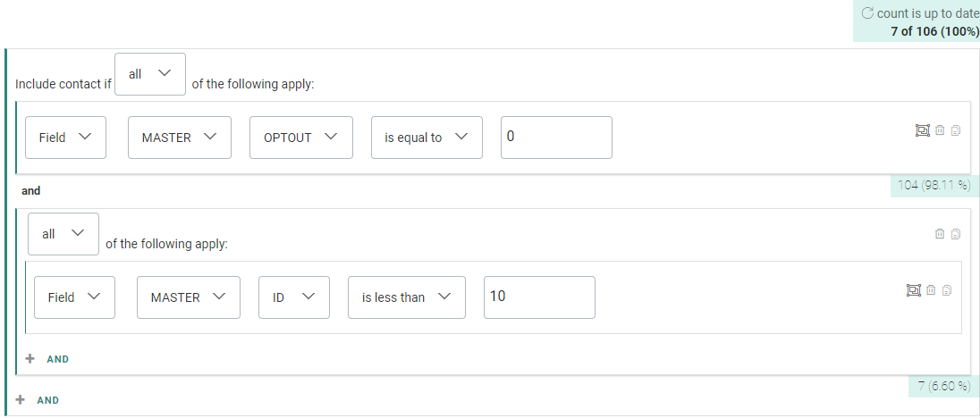Open the top 'all' match dropdown
The width and height of the screenshot is (980, 418).
150,74
